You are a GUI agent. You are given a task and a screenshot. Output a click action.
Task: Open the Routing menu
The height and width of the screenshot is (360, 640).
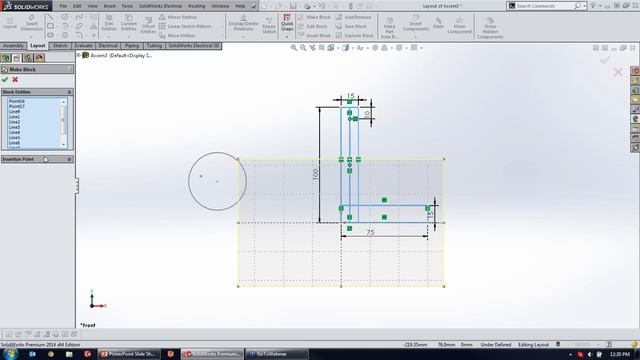[197, 6]
